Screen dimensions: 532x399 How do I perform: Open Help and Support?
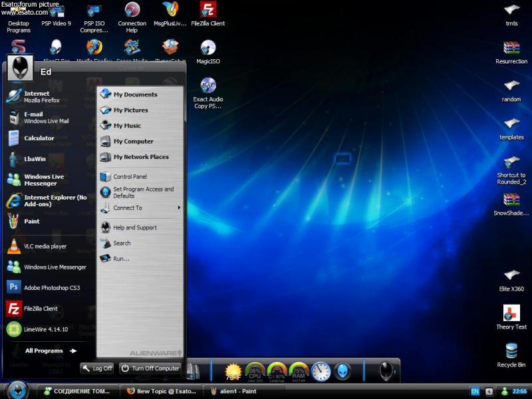(x=140, y=227)
